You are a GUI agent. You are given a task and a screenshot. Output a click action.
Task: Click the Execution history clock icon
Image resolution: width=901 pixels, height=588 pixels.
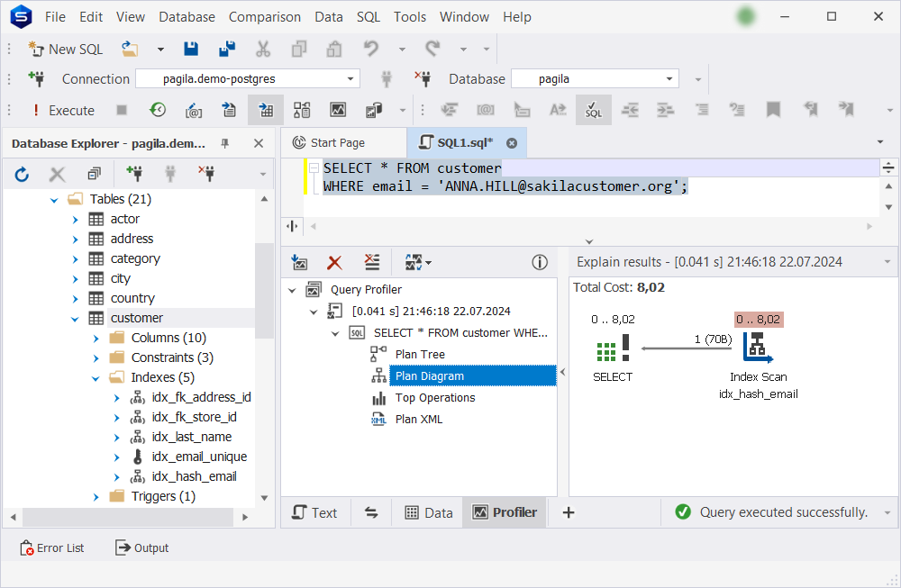click(x=158, y=110)
